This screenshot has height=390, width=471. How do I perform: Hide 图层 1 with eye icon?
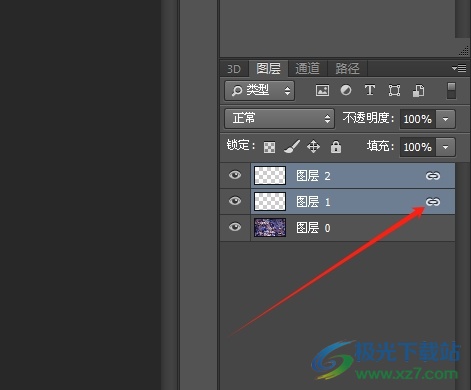[235, 201]
